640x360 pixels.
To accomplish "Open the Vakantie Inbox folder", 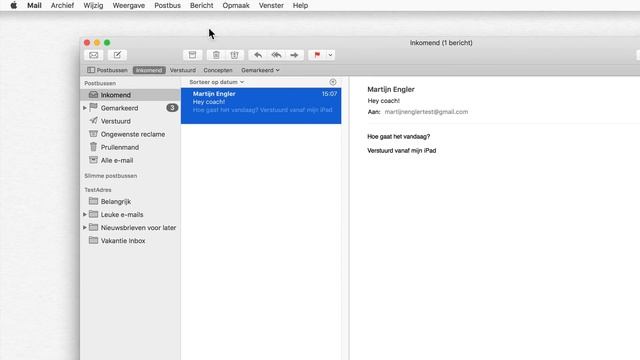I will [130, 240].
